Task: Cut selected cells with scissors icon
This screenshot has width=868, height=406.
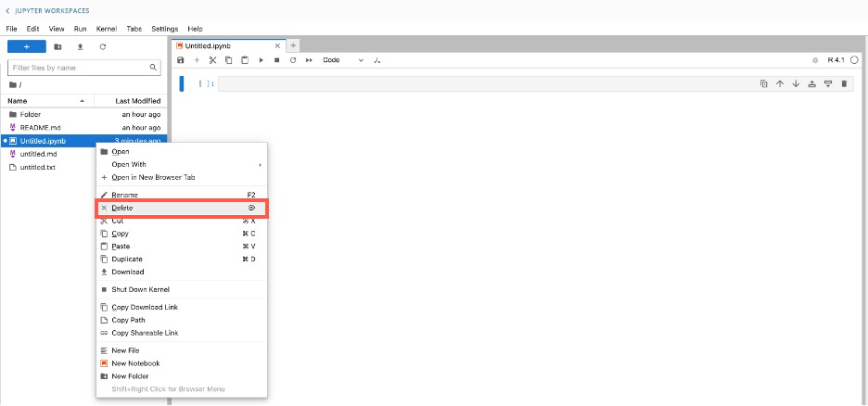Action: 212,60
